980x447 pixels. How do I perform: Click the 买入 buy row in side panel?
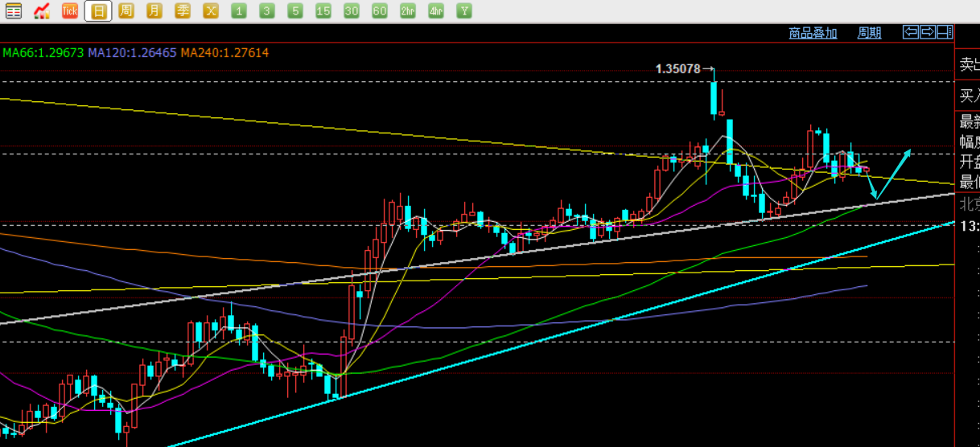coord(969,96)
